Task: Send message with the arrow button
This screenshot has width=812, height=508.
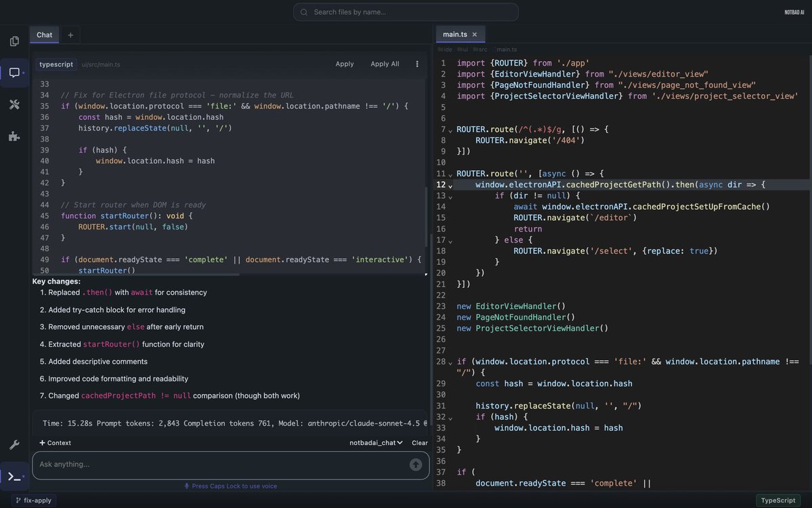Action: click(415, 464)
